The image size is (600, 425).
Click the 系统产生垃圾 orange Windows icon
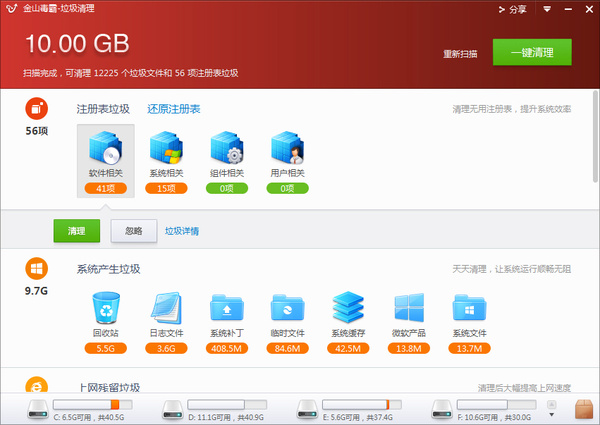(37, 269)
